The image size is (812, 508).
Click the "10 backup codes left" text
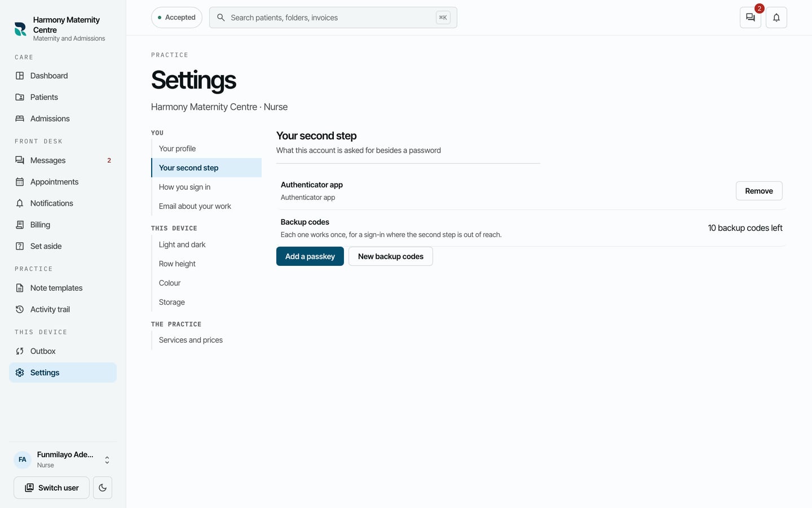(745, 228)
